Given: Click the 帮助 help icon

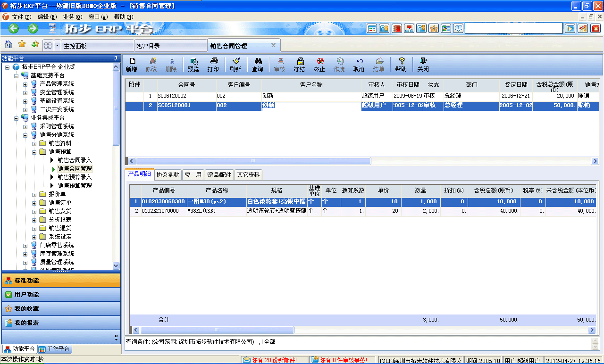Looking at the screenshot, I should click(401, 65).
